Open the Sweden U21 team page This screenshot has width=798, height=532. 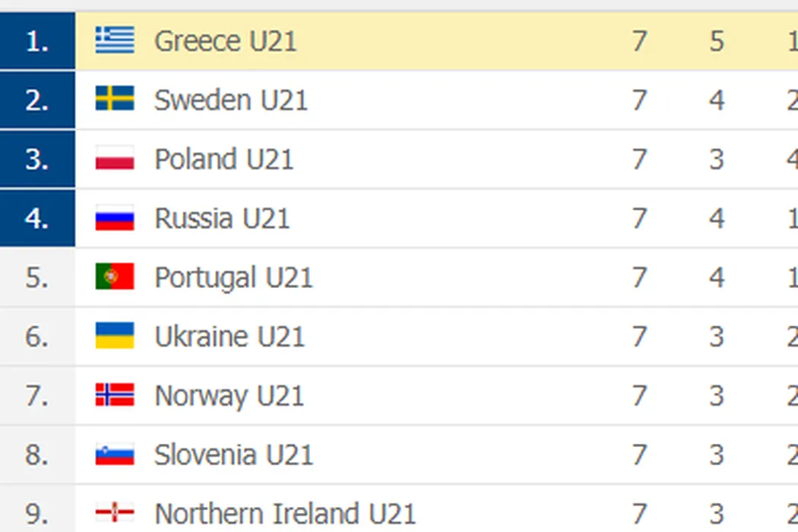tap(230, 100)
